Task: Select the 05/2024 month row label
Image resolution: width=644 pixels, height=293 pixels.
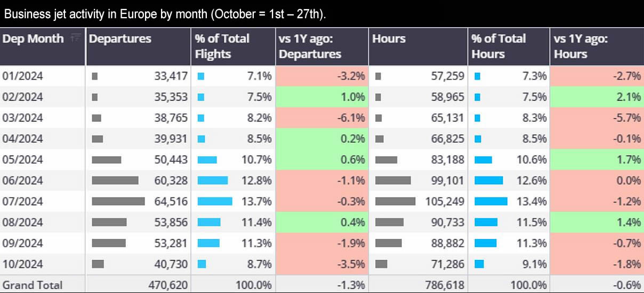Action: point(22,159)
